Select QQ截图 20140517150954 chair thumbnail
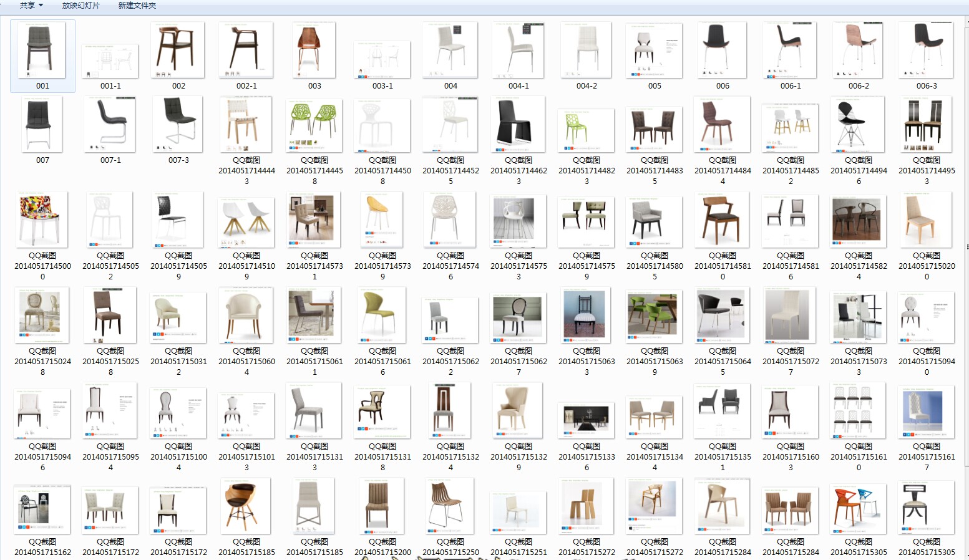Viewport: 969px width, 560px height. pyautogui.click(x=110, y=410)
